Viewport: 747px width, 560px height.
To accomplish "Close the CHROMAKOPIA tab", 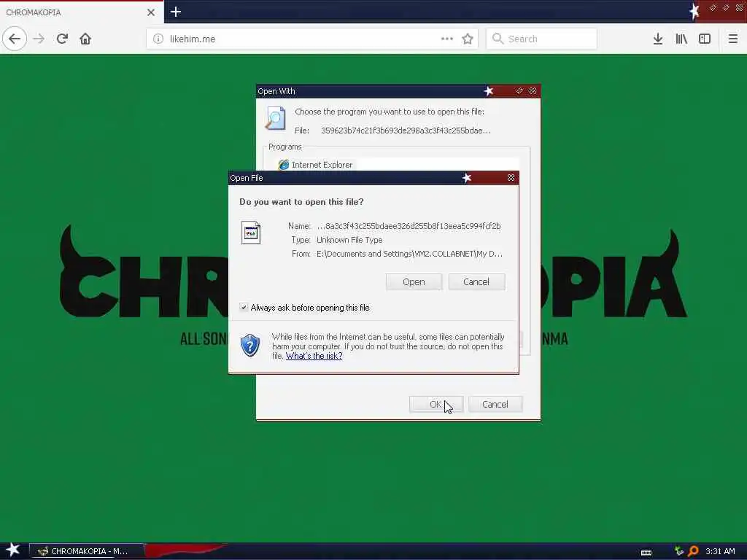I will [151, 12].
